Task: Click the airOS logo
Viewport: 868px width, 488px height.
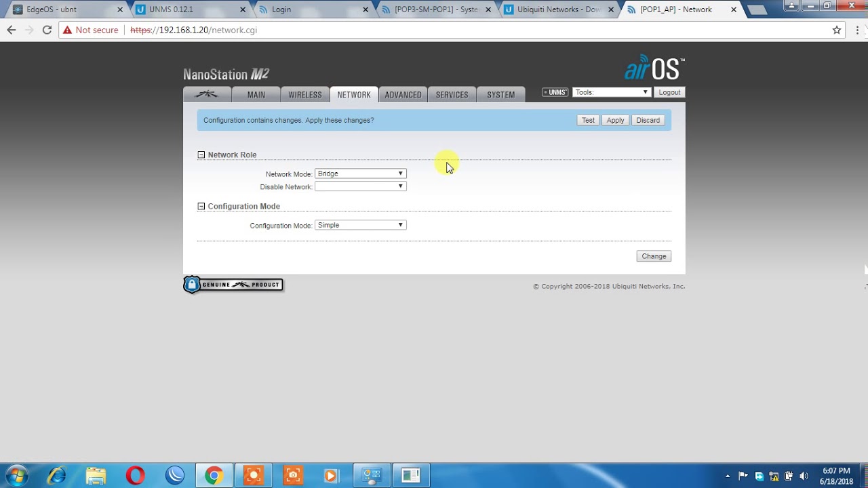Action: (654, 68)
